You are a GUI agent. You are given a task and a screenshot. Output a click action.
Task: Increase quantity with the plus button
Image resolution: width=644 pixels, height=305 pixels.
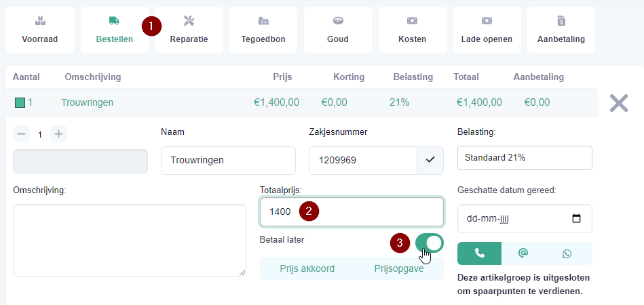[59, 134]
